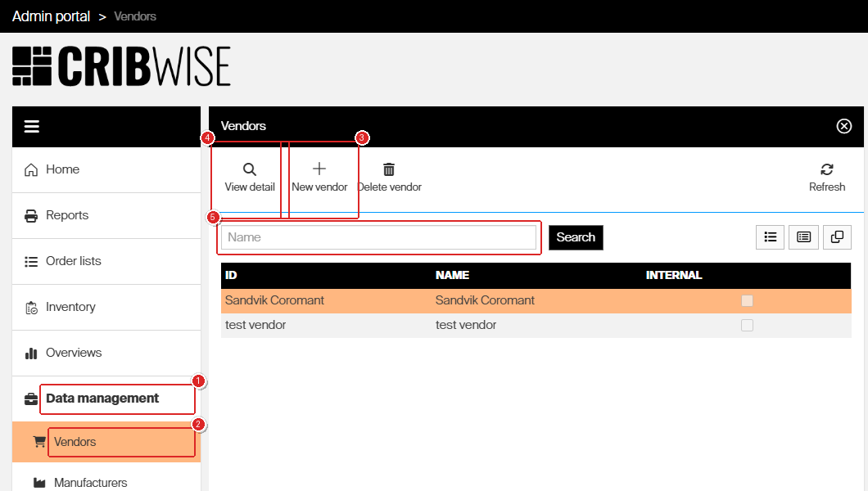Viewport: 868px width, 491px height.
Task: Select the test vendor row
Action: pos(536,325)
